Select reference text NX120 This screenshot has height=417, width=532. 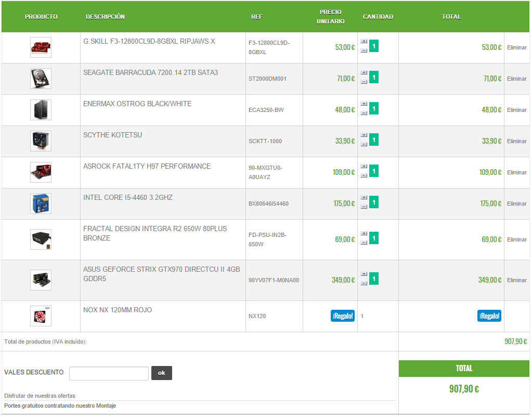coord(257,316)
